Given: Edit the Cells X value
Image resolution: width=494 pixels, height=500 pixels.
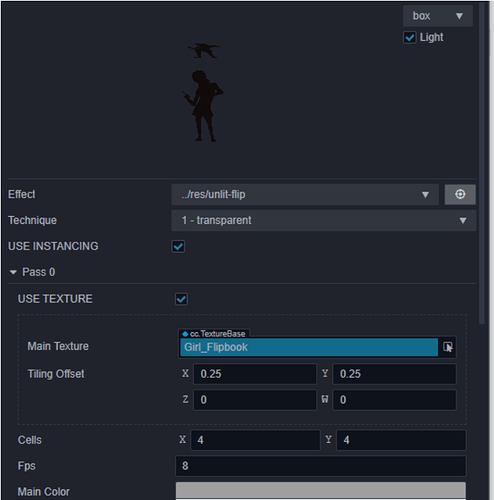Looking at the screenshot, I should 255,440.
